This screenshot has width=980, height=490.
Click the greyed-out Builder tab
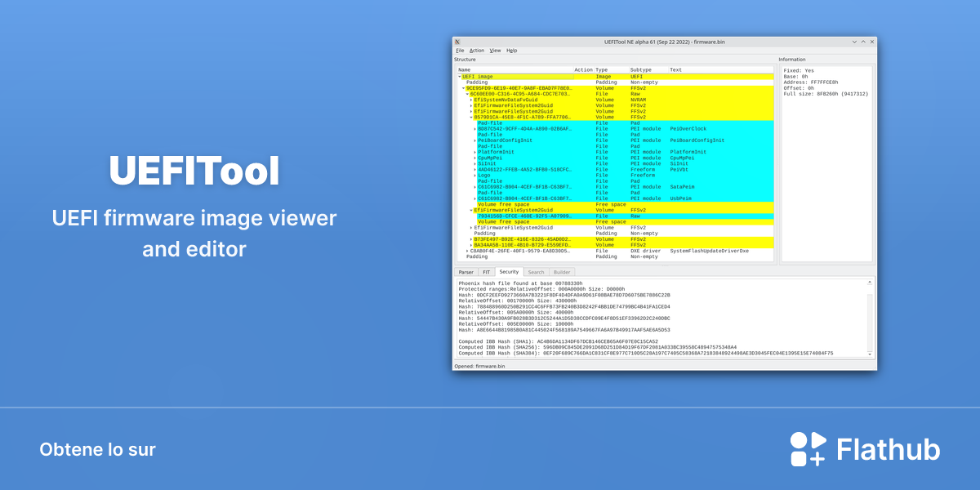pyautogui.click(x=562, y=272)
